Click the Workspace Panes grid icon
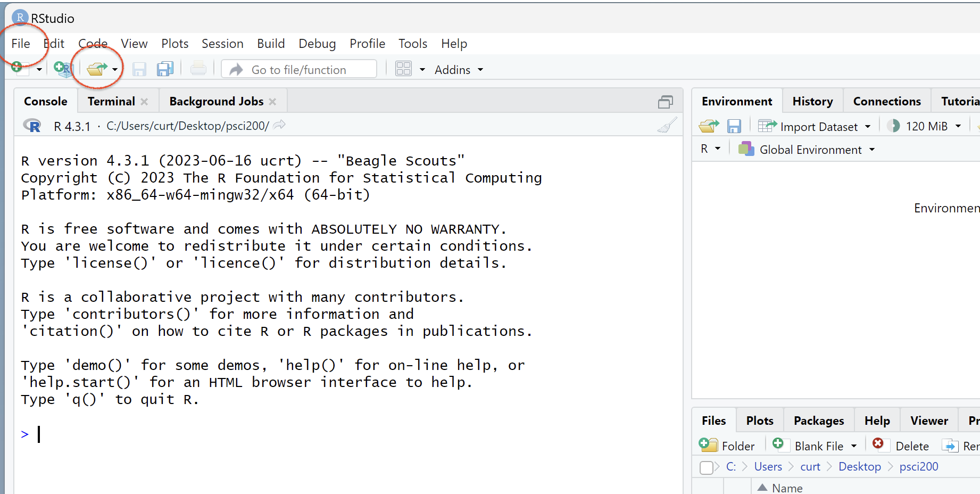The height and width of the screenshot is (494, 980). 404,69
